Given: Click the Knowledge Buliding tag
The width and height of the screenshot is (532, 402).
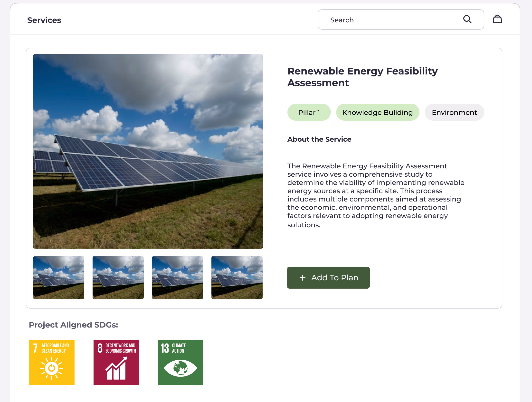Looking at the screenshot, I should click(378, 112).
